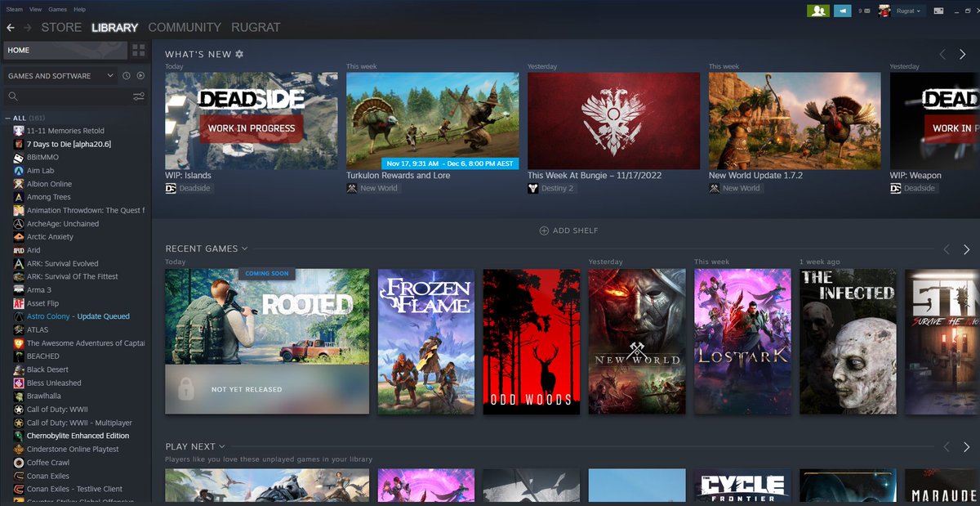Go to the STORE tab
Screen dimensions: 980x506
tap(61, 28)
